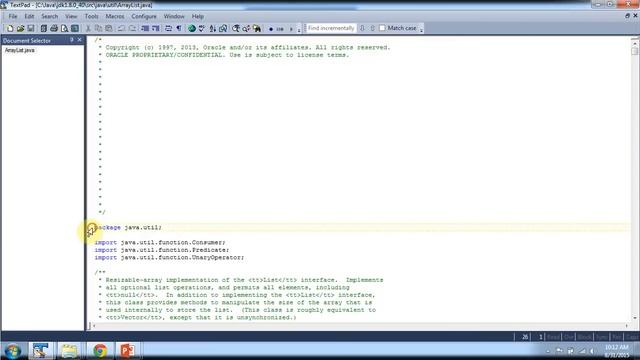Screen dimensions: 640x360
Task: Open Google Chrome from the taskbar
Action: [x=100, y=351]
